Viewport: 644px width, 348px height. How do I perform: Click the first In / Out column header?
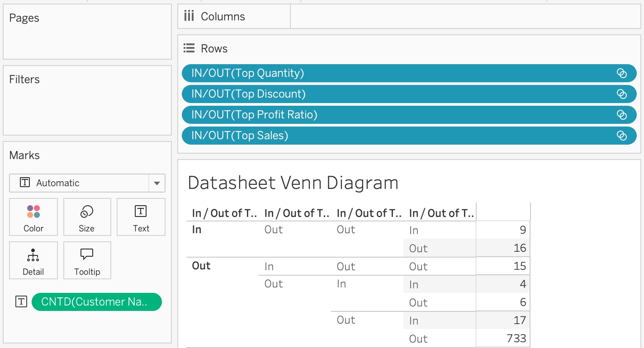click(224, 213)
